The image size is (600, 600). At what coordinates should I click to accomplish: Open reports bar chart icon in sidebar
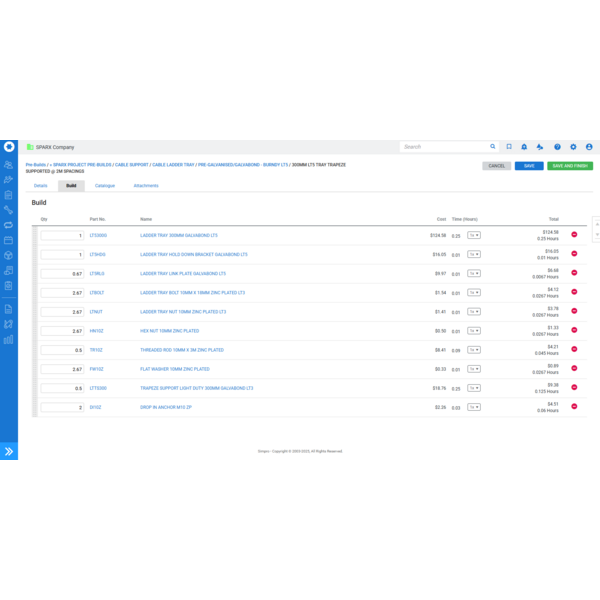click(9, 340)
